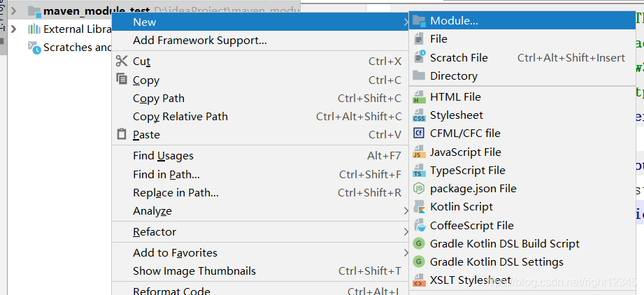Image resolution: width=644 pixels, height=295 pixels.
Task: Click the Ctrl+X shortcut text
Action: click(385, 62)
